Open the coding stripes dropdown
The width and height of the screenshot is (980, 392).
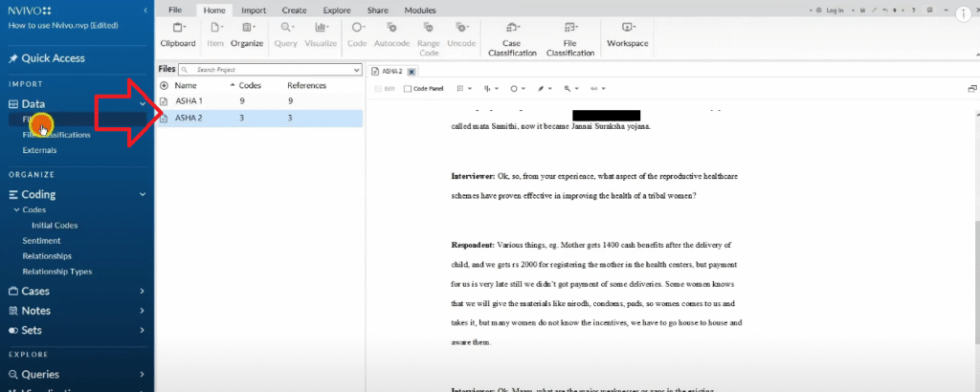[491, 89]
